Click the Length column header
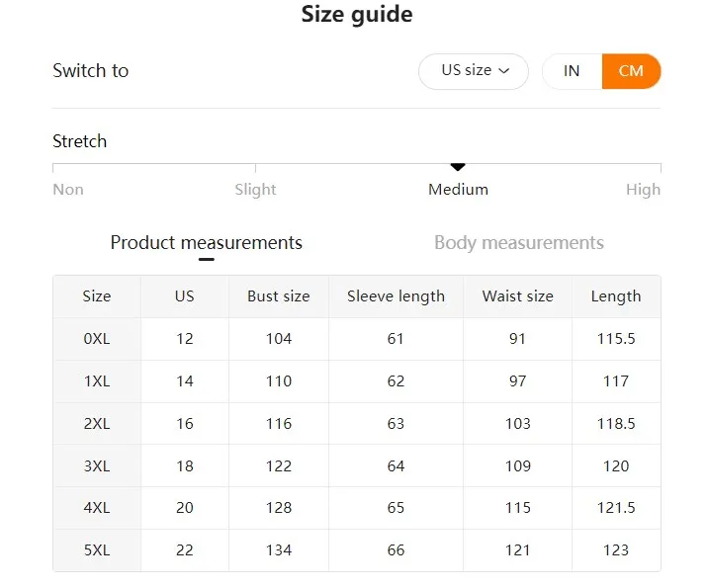Image resolution: width=708 pixels, height=588 pixels. coord(616,296)
